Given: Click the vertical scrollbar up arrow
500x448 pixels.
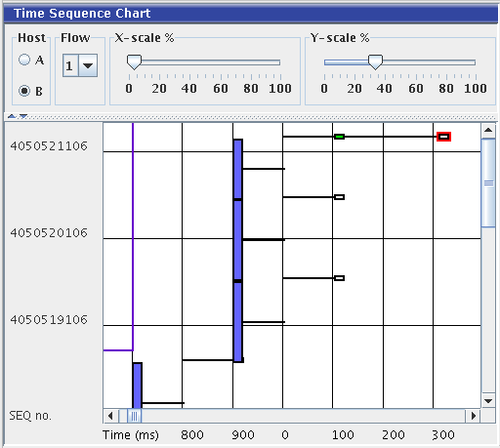Looking at the screenshot, I should [x=488, y=130].
